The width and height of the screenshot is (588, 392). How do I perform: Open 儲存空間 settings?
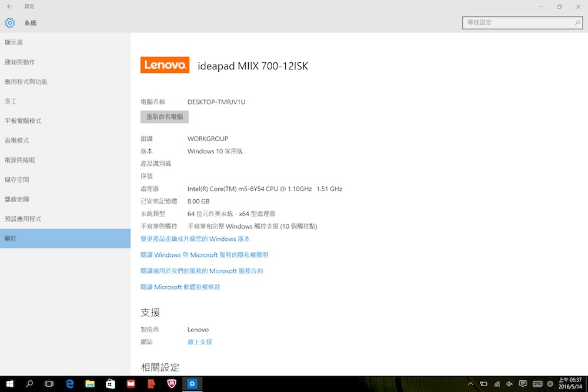pos(65,179)
